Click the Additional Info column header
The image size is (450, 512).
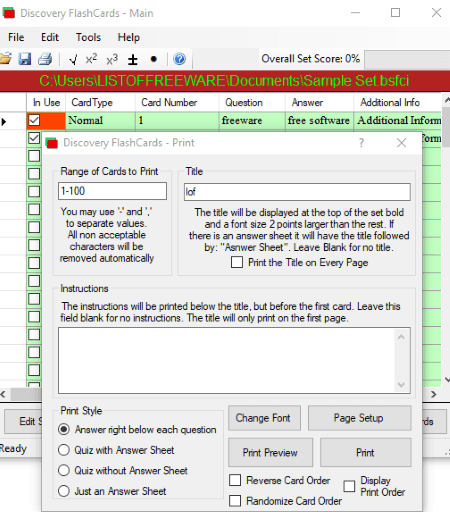click(x=397, y=102)
